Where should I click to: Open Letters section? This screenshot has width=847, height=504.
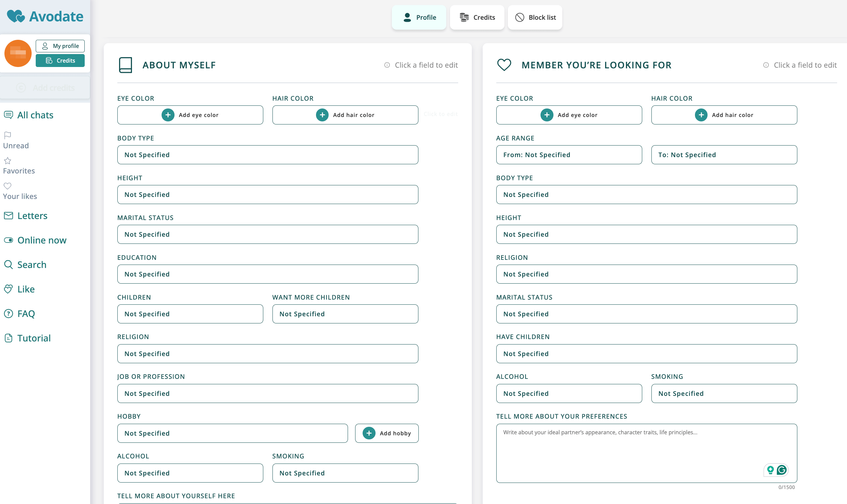[x=32, y=216]
